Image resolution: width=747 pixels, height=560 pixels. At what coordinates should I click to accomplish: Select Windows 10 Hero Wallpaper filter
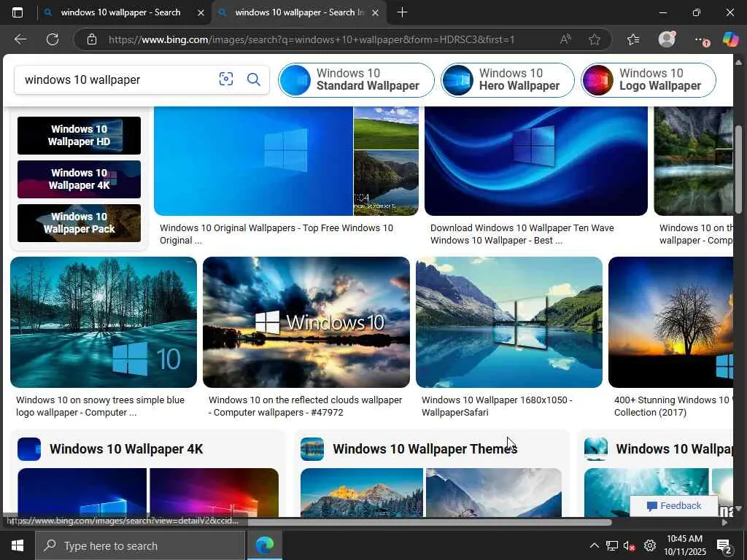(x=508, y=80)
